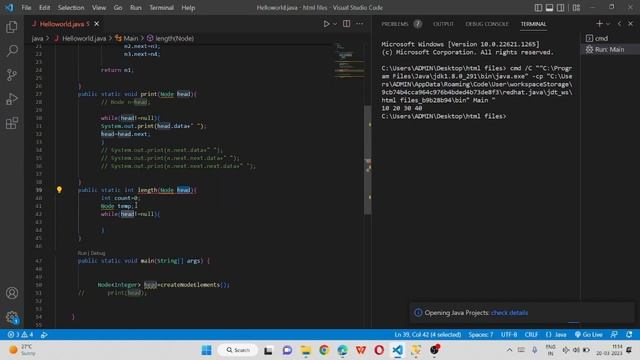Open Customize Layout options
640x360 pixels.
point(576,8)
